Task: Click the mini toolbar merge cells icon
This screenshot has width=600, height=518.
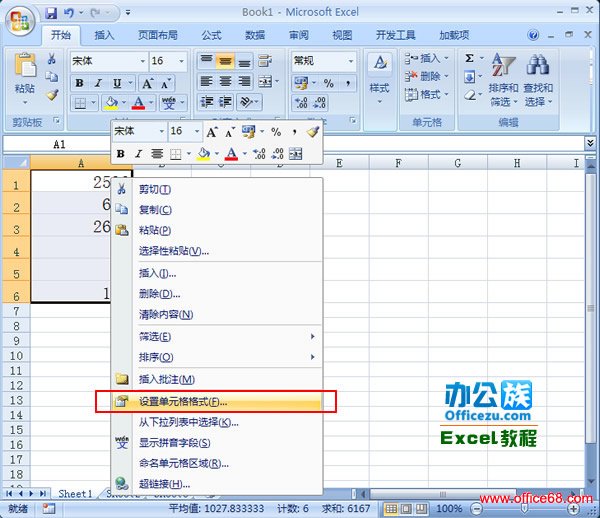Action: (295, 154)
